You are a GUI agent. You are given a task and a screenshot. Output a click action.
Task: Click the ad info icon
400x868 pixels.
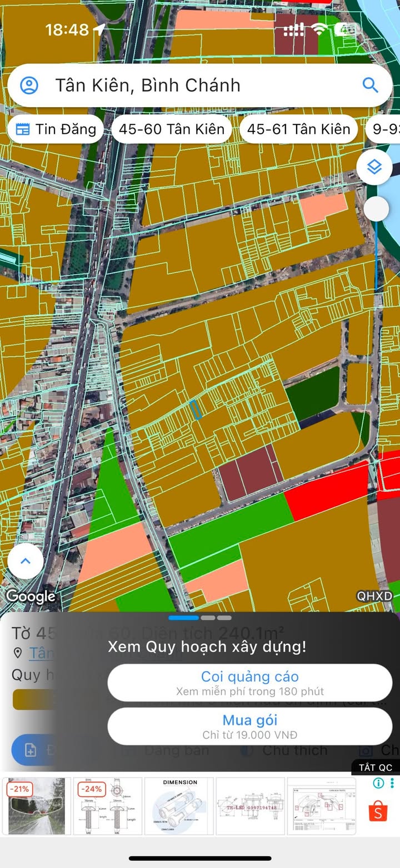378,783
